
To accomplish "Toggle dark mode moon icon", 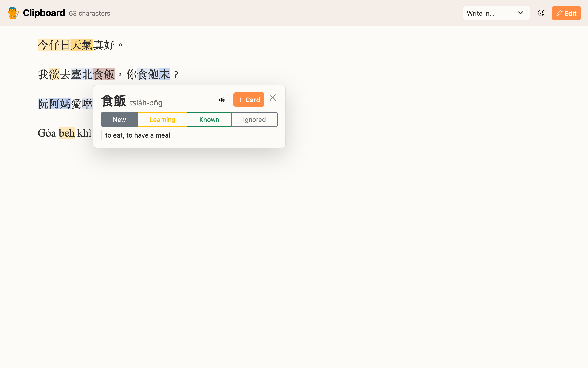I will pos(541,13).
